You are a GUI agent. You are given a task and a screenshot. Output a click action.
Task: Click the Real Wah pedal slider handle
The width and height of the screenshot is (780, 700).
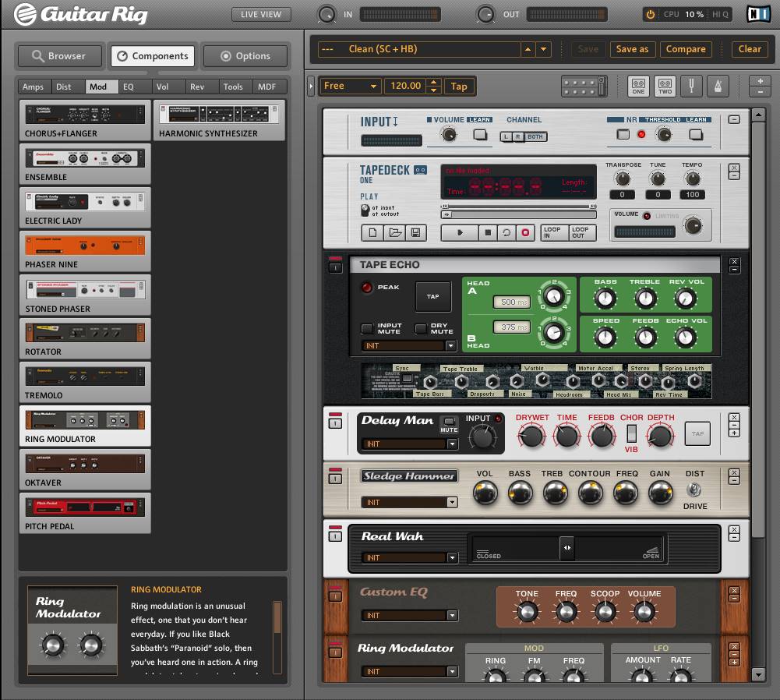(566, 548)
